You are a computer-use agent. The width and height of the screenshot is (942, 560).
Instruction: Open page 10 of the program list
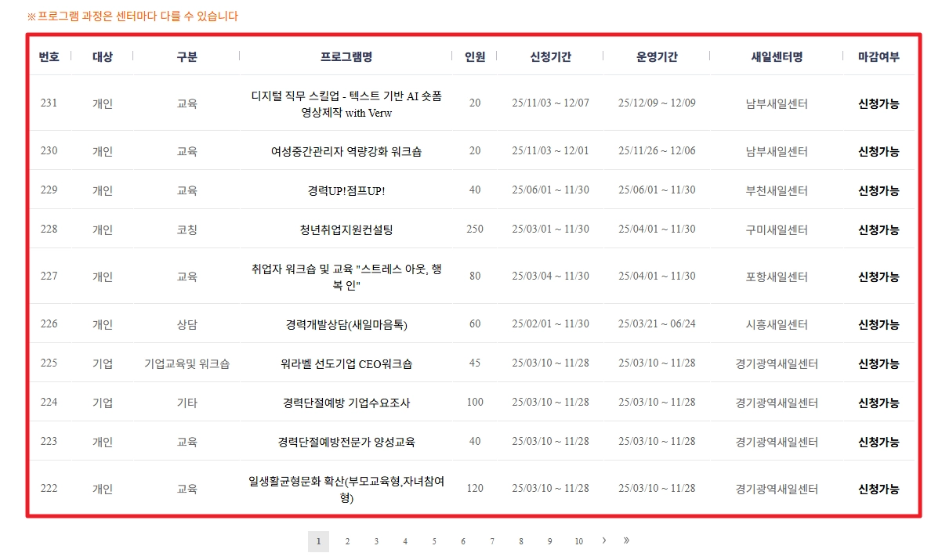[x=579, y=541]
